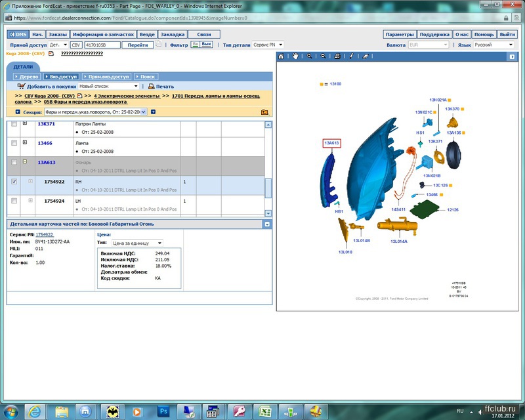
Task: Click the zoom in magnifier icon
Action: (x=309, y=56)
